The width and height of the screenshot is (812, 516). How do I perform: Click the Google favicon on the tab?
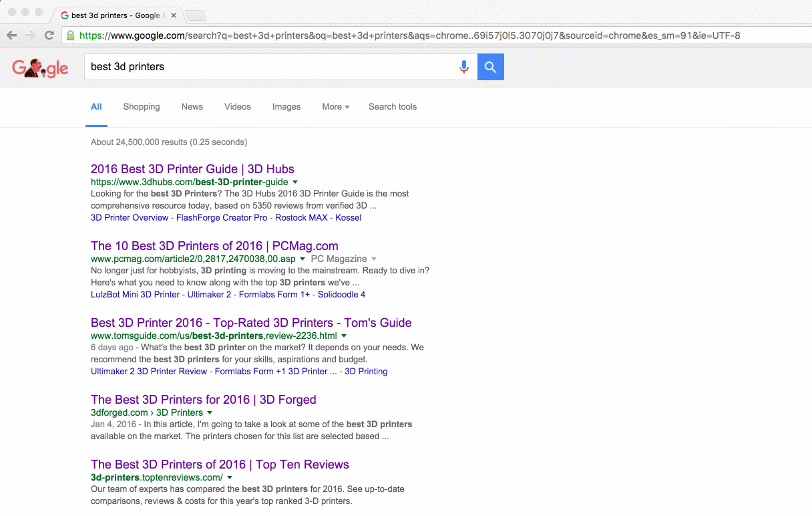65,15
